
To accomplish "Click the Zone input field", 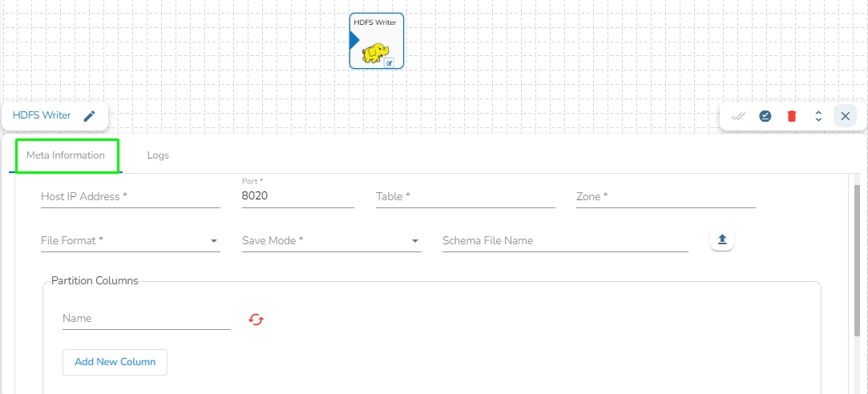I will 665,197.
